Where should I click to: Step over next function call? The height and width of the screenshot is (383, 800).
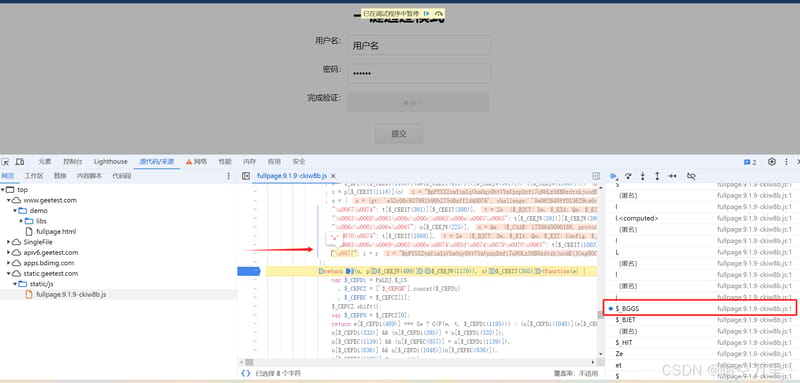(628, 176)
